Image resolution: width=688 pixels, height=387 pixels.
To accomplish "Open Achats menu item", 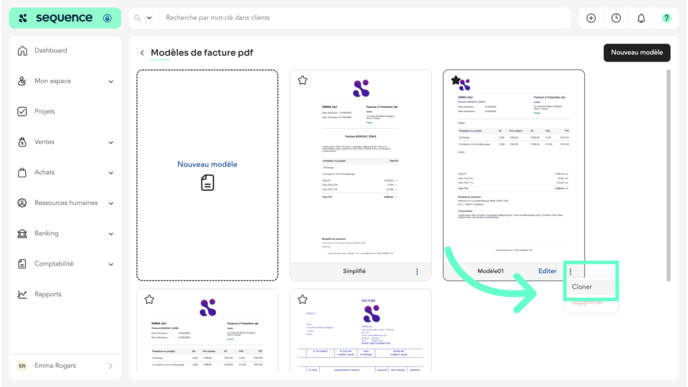I will coord(44,172).
